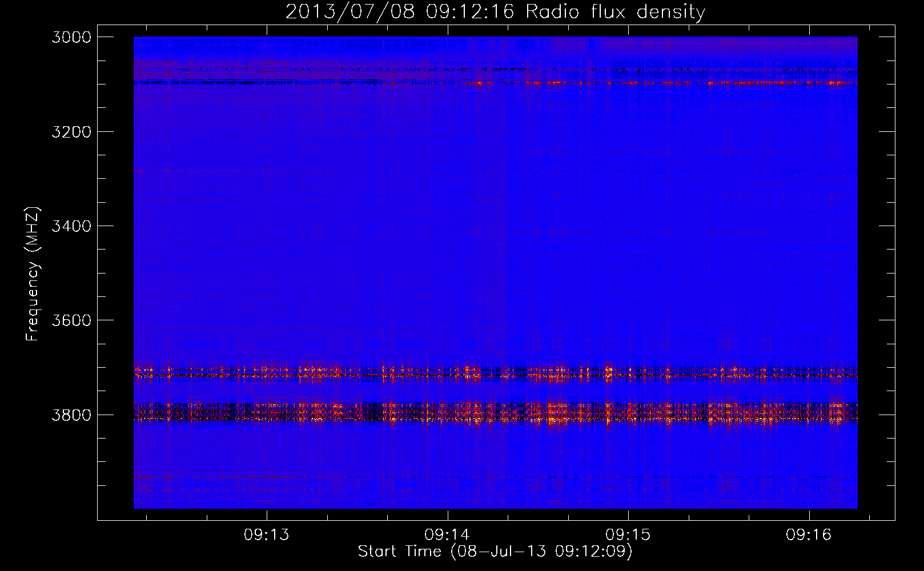Click the 'Start Time (08-Jul-13 09:12:09)' label
Viewport: 924px width, 571px height.
point(495,552)
